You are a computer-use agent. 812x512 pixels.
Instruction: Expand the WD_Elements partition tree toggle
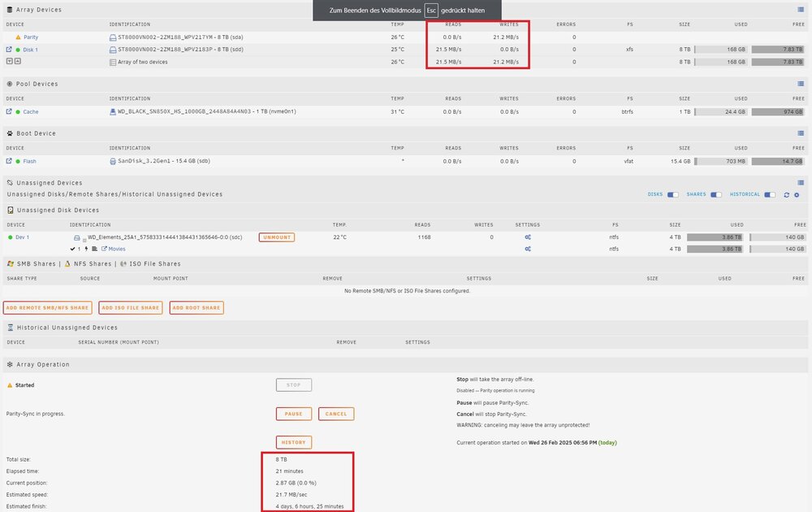point(84,240)
